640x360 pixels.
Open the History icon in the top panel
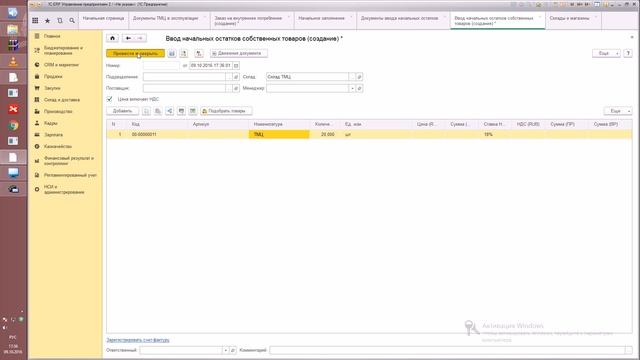[x=60, y=20]
